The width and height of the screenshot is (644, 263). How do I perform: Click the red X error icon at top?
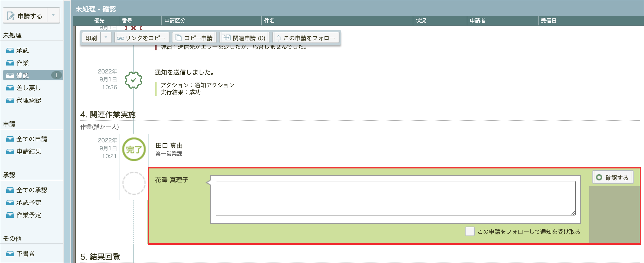pyautogui.click(x=134, y=28)
